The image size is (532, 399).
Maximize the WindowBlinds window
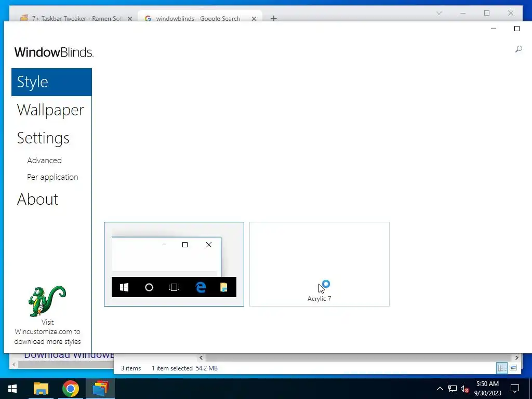click(517, 29)
